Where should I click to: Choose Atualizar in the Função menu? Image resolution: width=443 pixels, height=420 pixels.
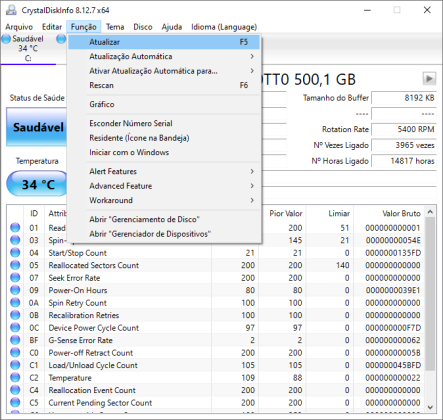164,42
